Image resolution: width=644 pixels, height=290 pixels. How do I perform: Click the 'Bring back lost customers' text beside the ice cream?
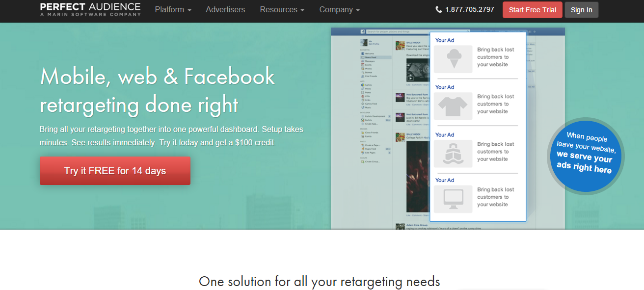coord(496,57)
